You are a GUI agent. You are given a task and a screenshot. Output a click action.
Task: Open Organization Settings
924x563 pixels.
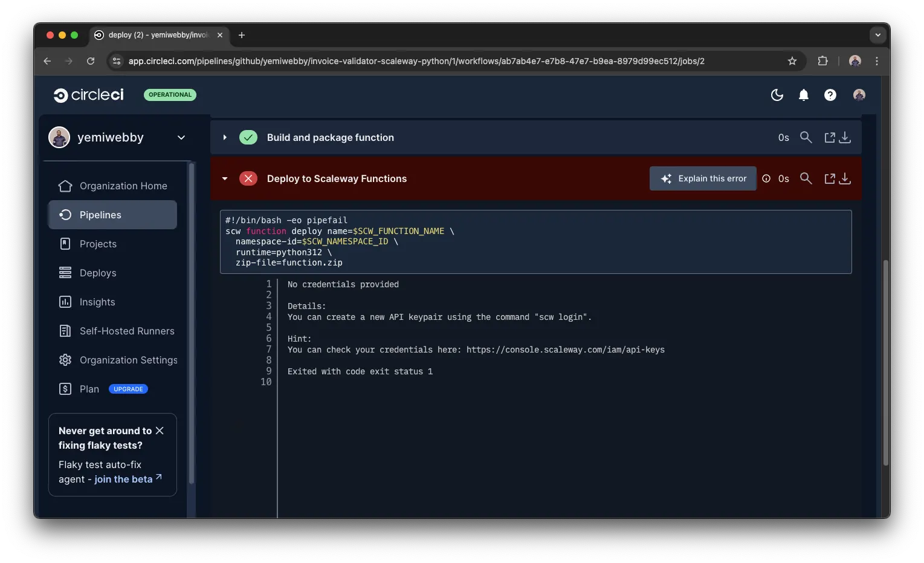[112, 360]
